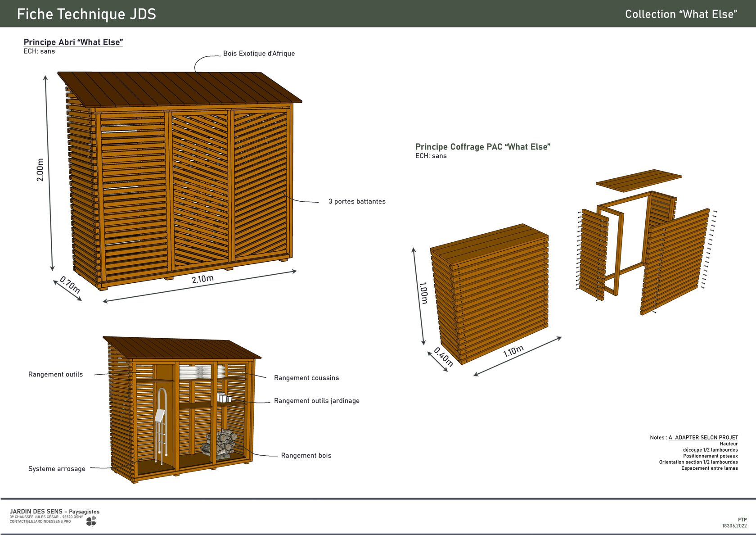Click the 'Fiche Technique JDS' header title
756x535 pixels.
click(x=86, y=14)
